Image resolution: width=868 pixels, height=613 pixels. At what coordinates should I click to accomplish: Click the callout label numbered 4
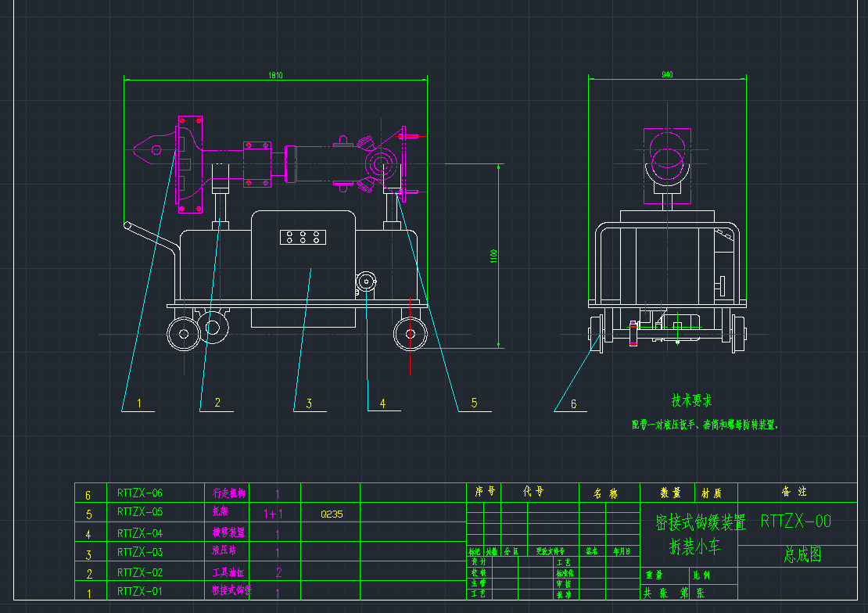coord(382,403)
